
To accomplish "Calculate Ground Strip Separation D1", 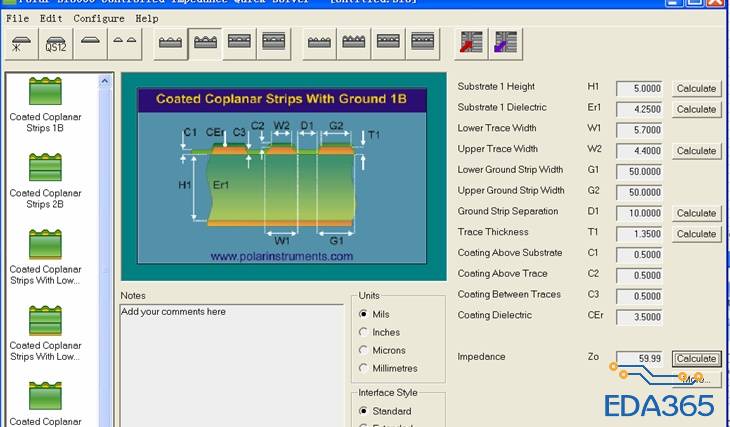I will click(x=696, y=213).
